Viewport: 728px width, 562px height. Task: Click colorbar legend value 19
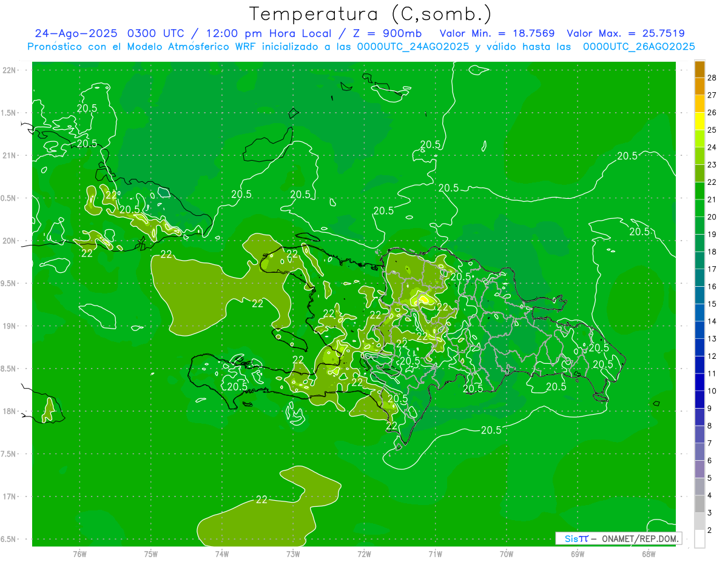712,234
